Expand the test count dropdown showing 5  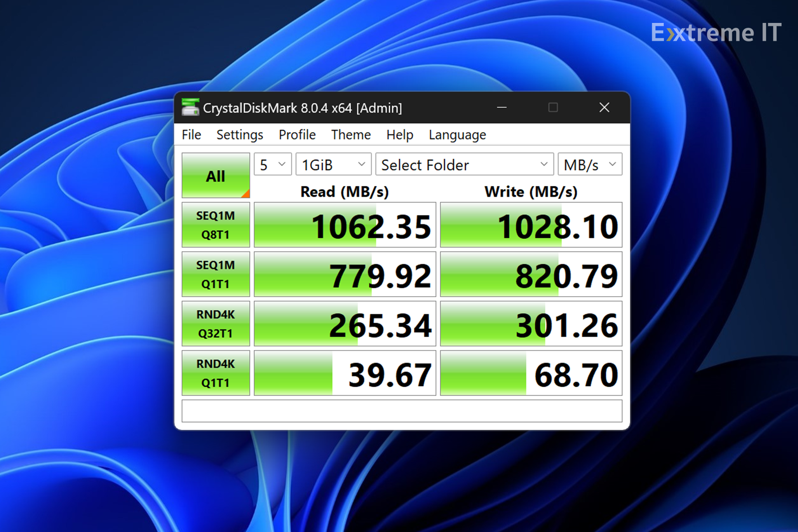pos(273,164)
